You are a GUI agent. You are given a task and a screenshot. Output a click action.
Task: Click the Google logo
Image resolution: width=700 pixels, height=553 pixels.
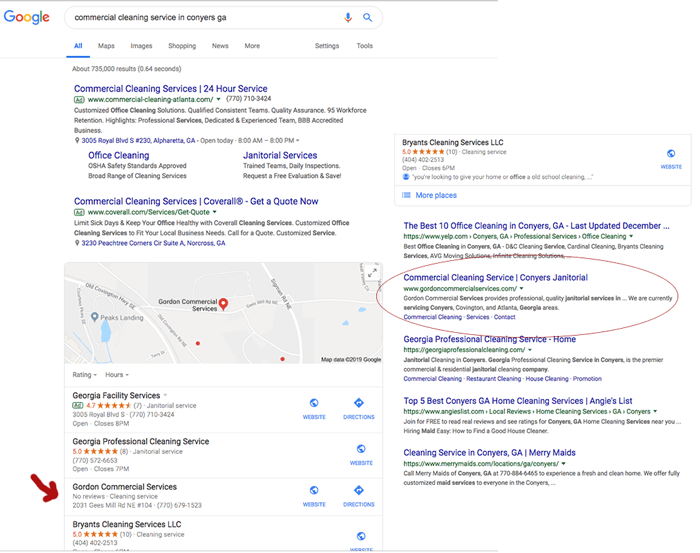coord(27,17)
